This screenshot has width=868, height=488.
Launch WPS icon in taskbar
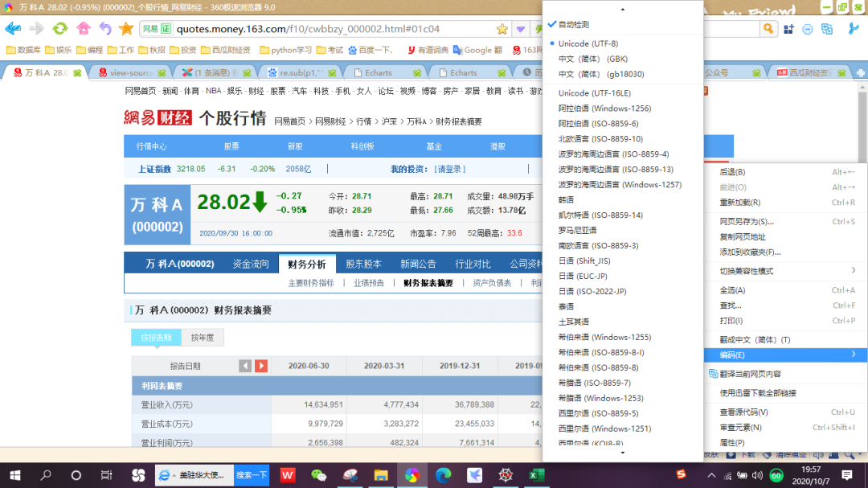pos(287,475)
